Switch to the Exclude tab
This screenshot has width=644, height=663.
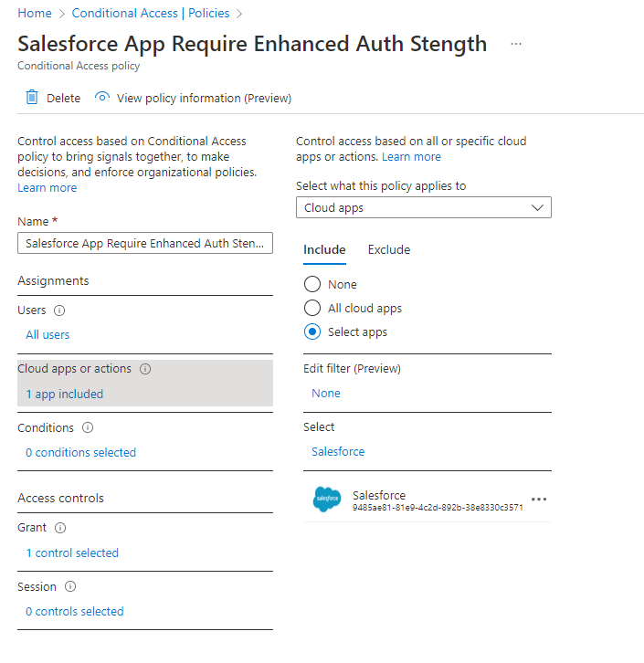click(389, 249)
